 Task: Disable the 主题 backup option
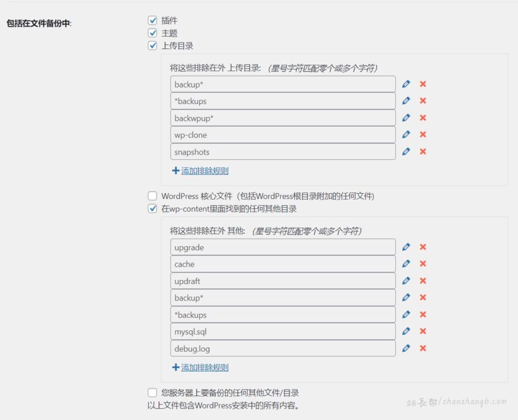pyautogui.click(x=152, y=33)
